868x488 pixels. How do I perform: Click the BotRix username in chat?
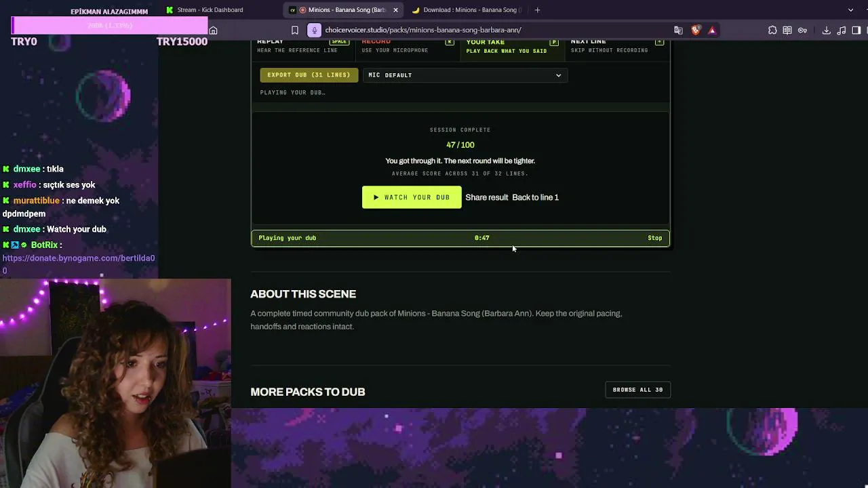(x=44, y=245)
